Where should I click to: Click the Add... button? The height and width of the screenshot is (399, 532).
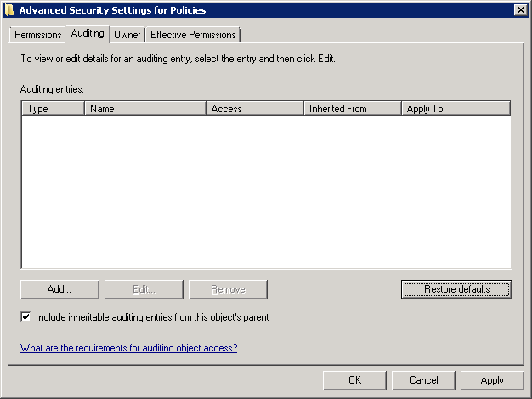click(59, 289)
